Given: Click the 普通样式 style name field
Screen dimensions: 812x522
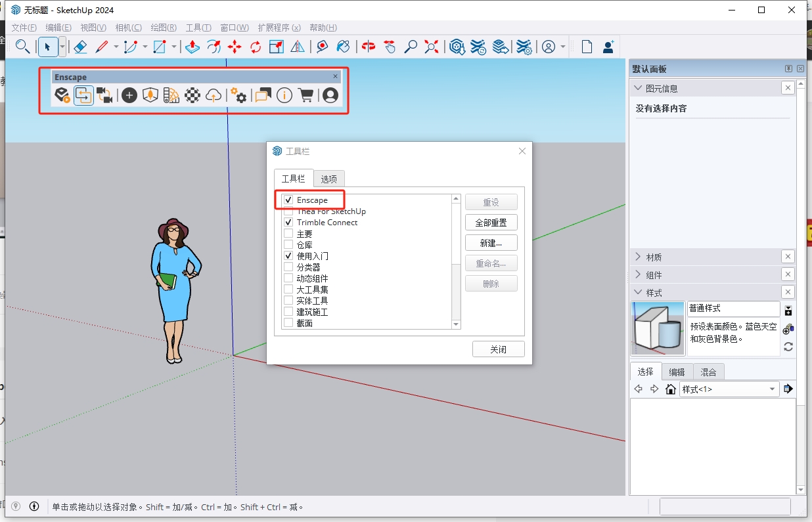Looking at the screenshot, I should [734, 309].
